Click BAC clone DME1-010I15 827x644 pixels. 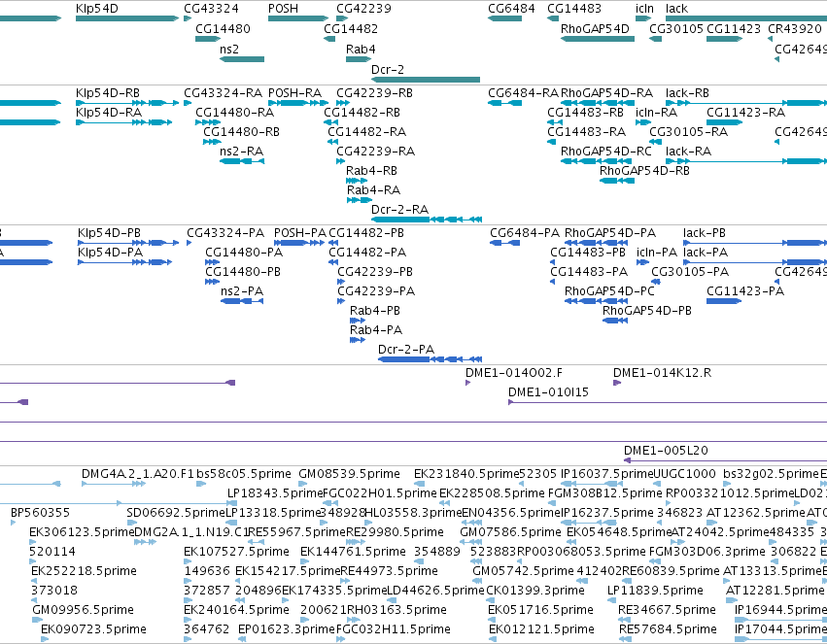tap(548, 392)
